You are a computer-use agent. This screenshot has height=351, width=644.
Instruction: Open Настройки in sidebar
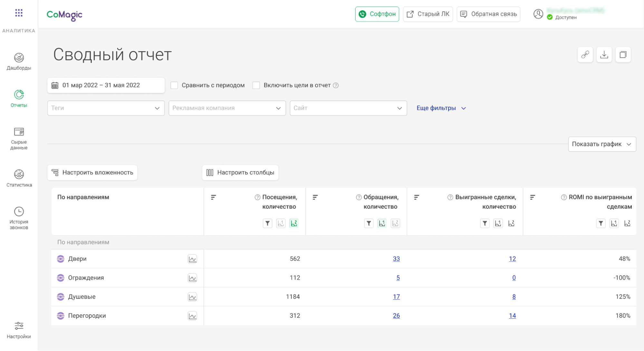(19, 330)
